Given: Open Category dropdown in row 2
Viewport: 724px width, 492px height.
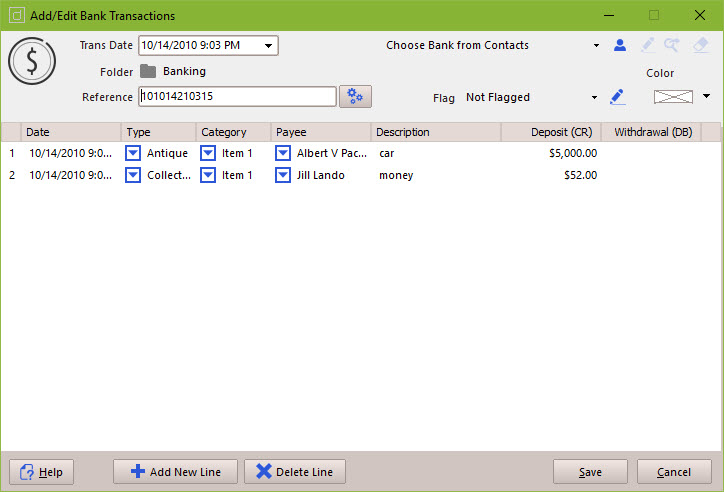Looking at the screenshot, I should click(208, 175).
